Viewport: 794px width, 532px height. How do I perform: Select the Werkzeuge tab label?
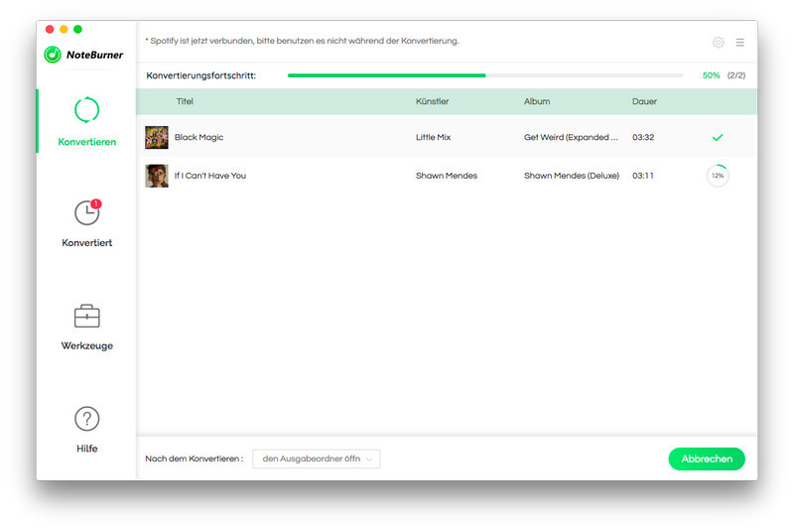tap(86, 346)
